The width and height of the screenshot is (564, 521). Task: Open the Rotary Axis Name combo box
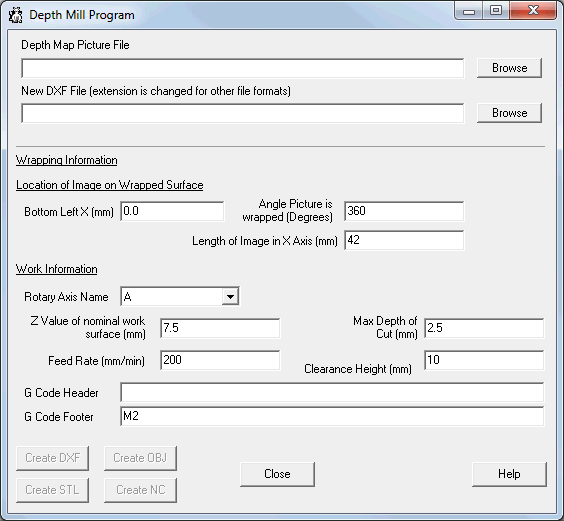point(180,296)
